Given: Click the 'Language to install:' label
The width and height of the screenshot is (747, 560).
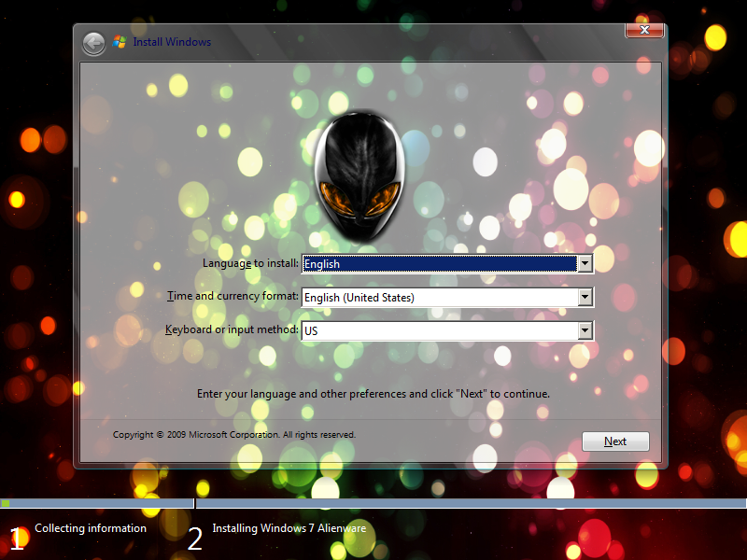Looking at the screenshot, I should click(x=250, y=263).
